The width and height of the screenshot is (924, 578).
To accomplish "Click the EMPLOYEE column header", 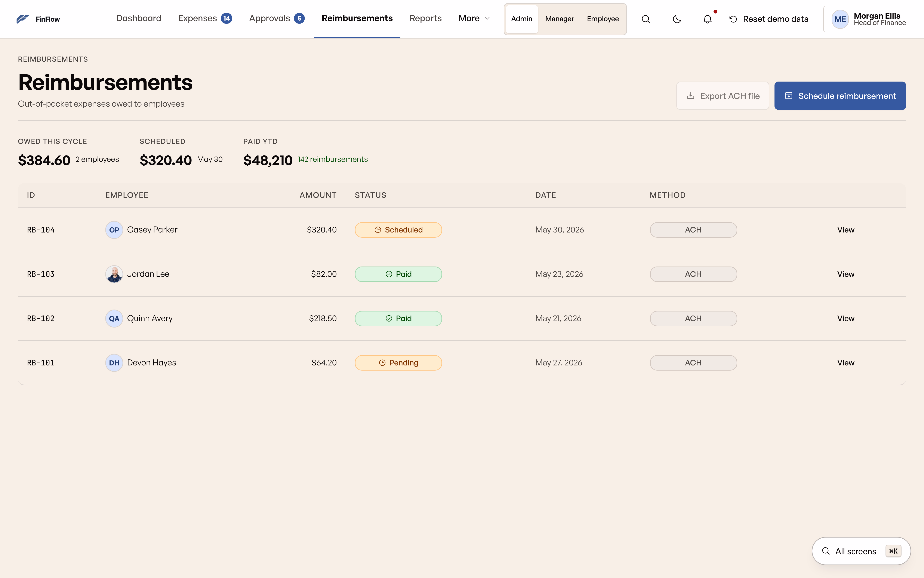I will 127,195.
